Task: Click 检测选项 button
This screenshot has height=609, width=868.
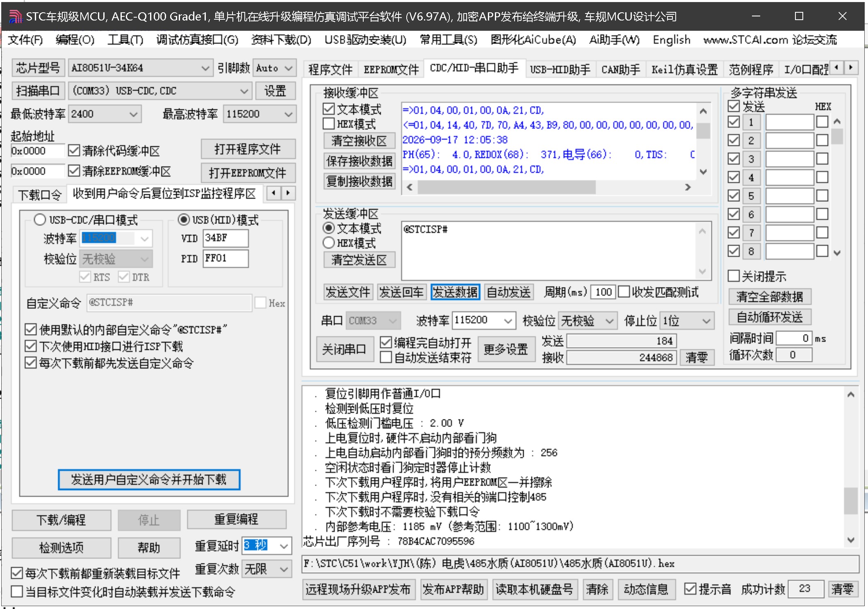Action: [62, 547]
